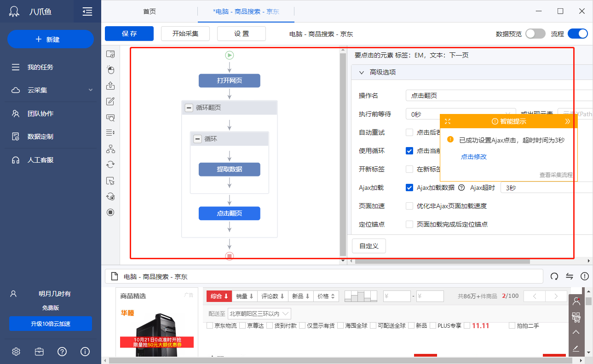Image resolution: width=593 pixels, height=364 pixels.
Task: Select the flowchart branch icon in the toolbar
Action: 110,148
